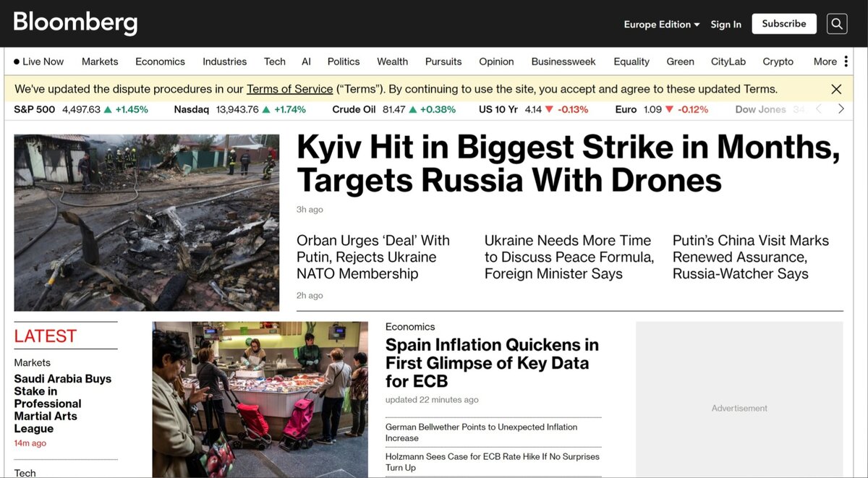
Task: Click the S&P 500 ticker quote
Action: tap(81, 109)
